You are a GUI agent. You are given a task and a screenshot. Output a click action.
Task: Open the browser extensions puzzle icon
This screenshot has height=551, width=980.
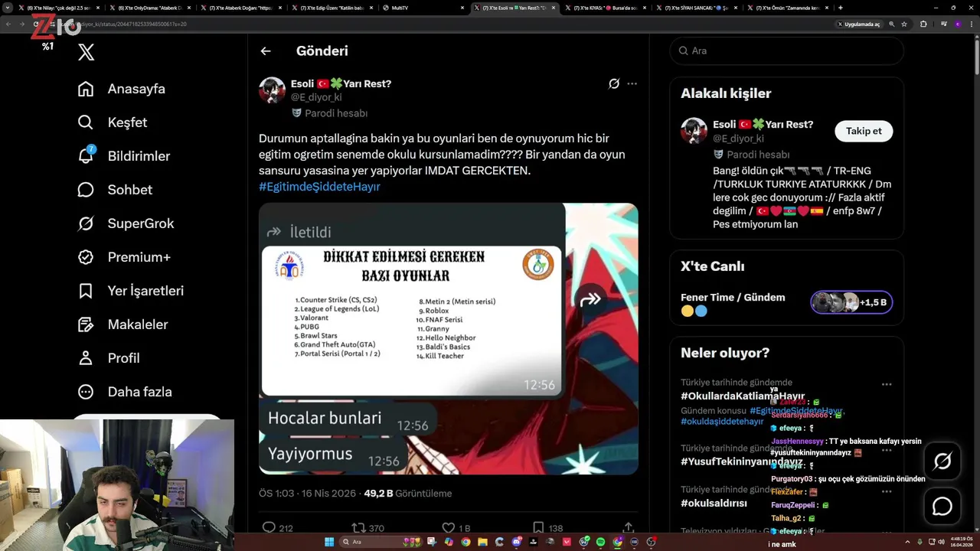[923, 24]
